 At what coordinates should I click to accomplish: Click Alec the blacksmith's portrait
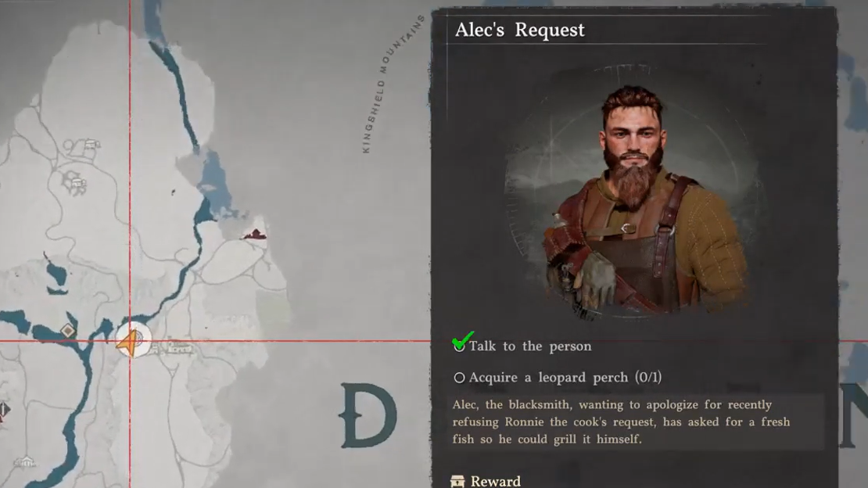point(633,192)
